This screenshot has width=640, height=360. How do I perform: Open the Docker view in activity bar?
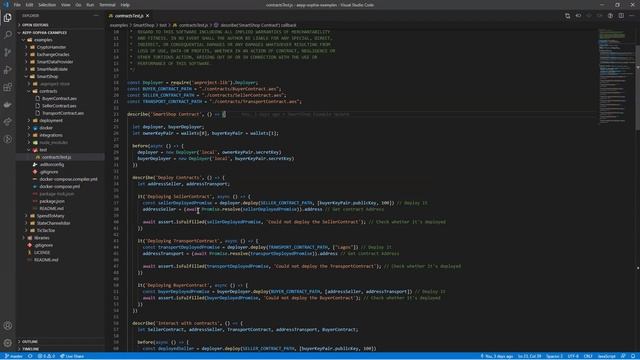pos(8,104)
